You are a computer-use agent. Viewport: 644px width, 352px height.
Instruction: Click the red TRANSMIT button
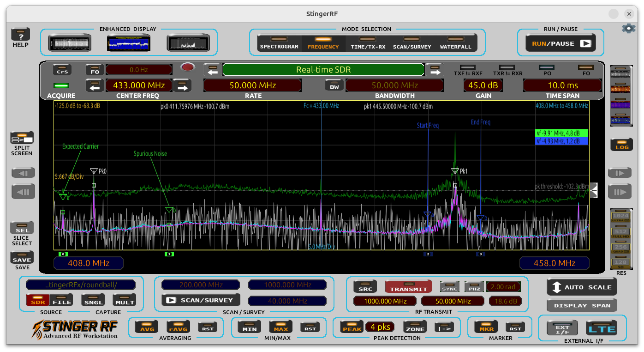tap(408, 286)
